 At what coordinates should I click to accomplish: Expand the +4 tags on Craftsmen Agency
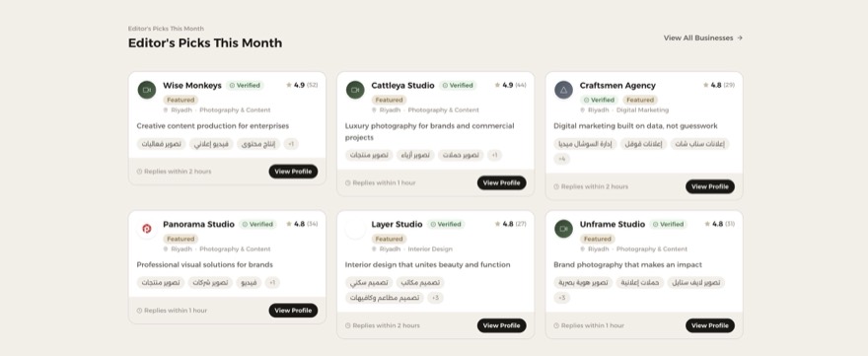pyautogui.click(x=562, y=159)
